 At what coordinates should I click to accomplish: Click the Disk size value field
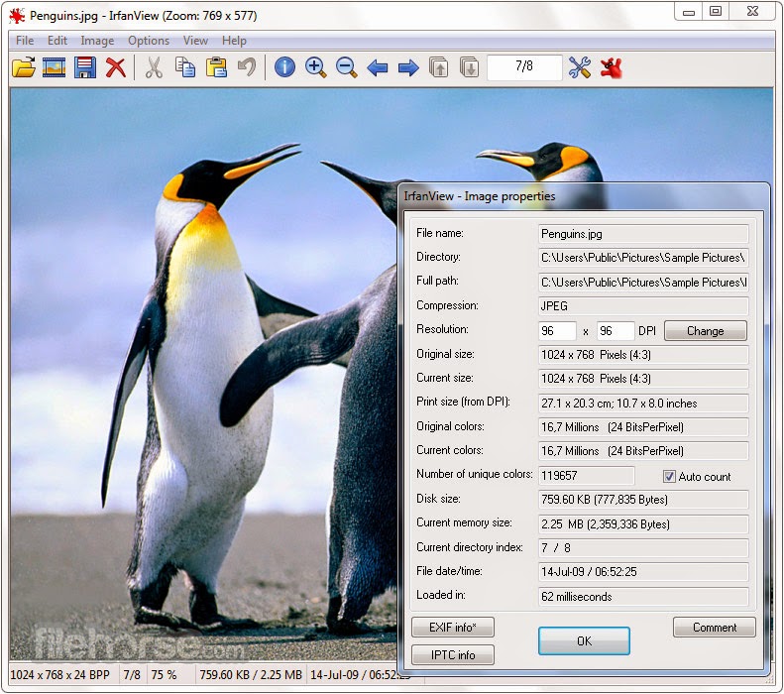(x=643, y=500)
